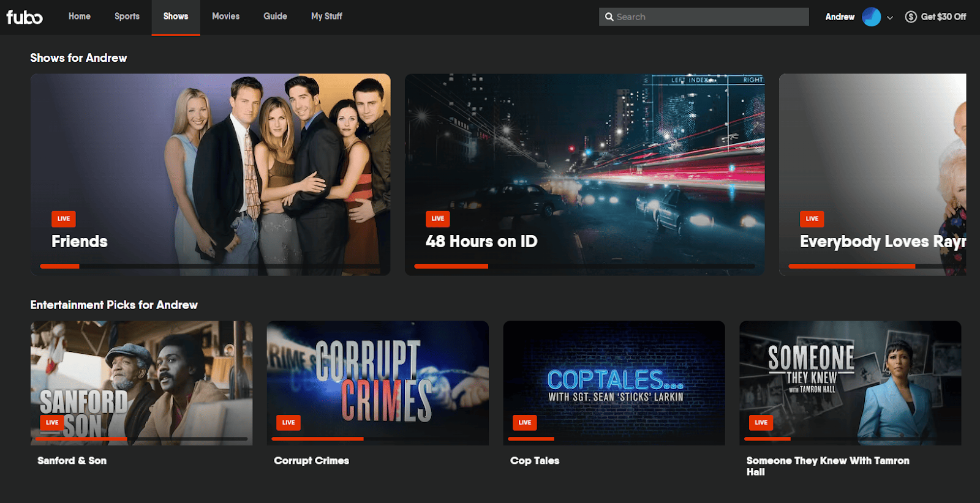Click the LIVE badge on Cop Tales
This screenshot has width=980, height=503.
pyautogui.click(x=525, y=422)
